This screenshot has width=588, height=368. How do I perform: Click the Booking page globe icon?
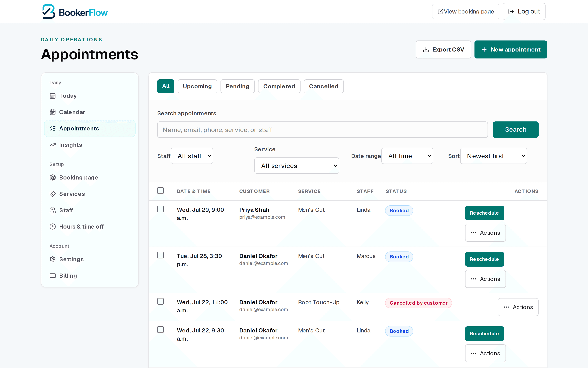tap(53, 178)
